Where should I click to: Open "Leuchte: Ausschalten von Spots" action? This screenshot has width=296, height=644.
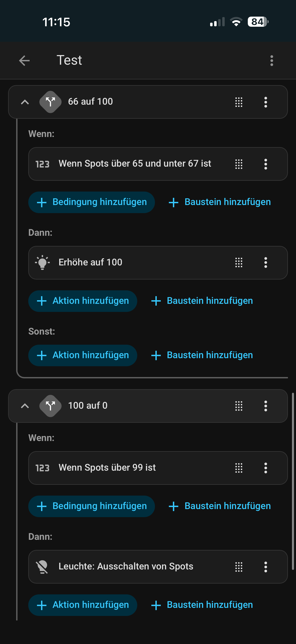(126, 567)
